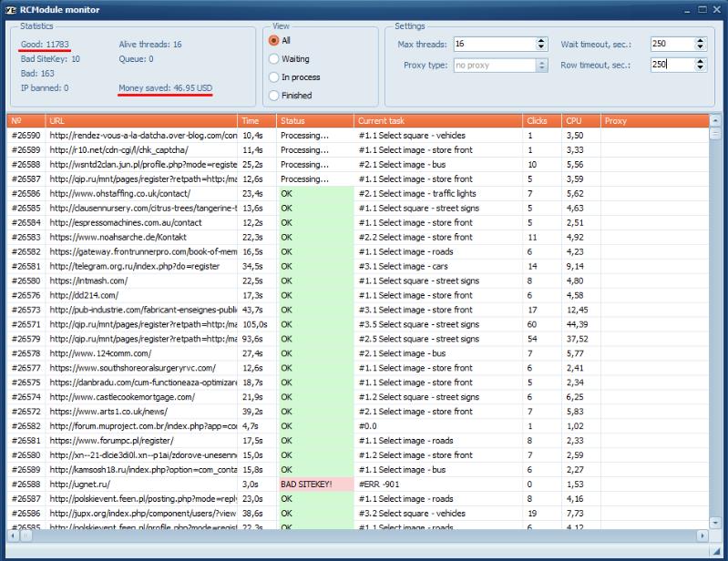
Task: Click the Money saved: 46.95 USD text
Action: 165,87
